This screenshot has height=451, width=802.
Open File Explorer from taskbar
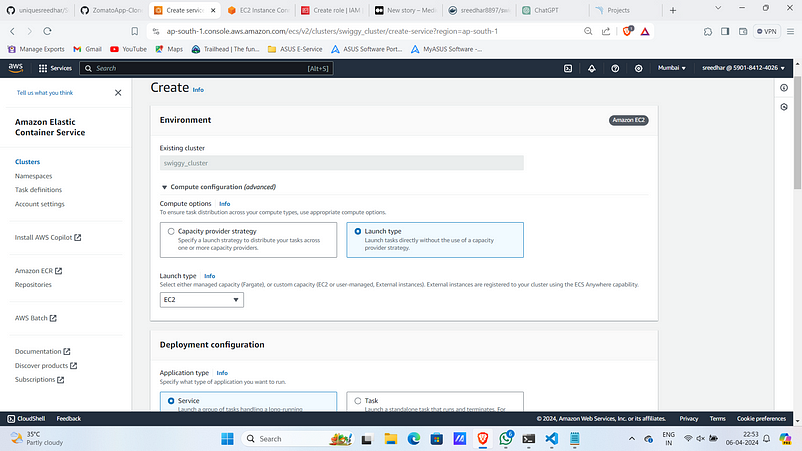(391, 439)
